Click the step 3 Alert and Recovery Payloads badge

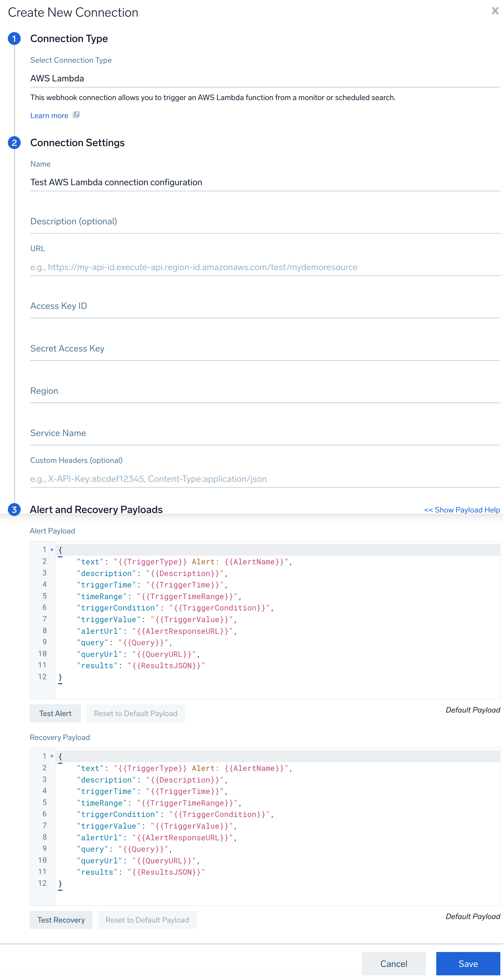click(x=14, y=510)
